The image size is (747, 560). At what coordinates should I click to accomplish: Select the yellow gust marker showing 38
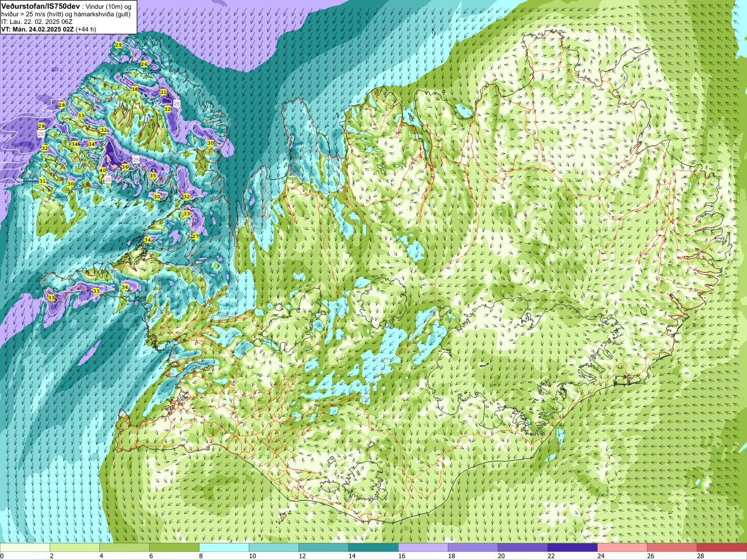coord(135,89)
